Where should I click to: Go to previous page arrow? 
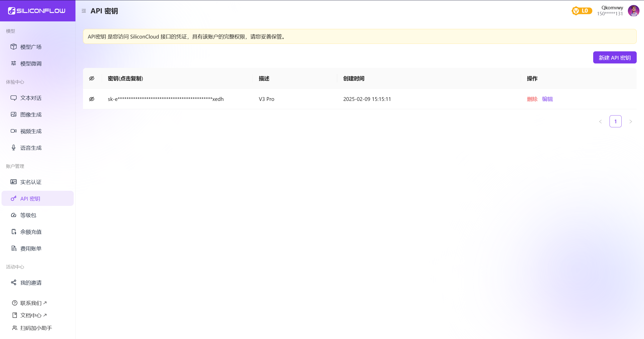(x=600, y=122)
